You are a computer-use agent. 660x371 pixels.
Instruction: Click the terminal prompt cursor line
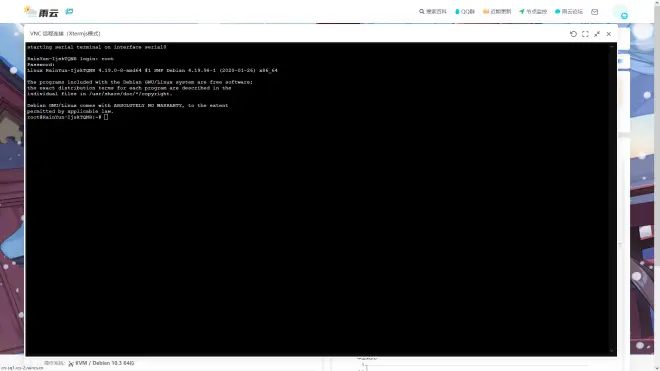(x=67, y=117)
